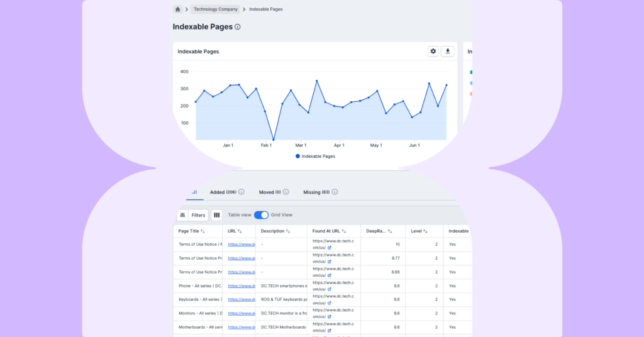Open external link icon in DeepRank 8.66 row

click(330, 275)
